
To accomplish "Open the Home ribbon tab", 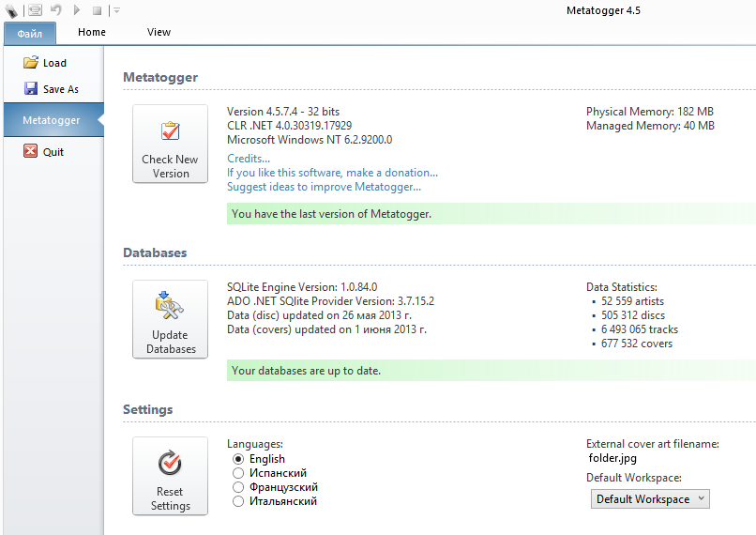I will click(92, 32).
